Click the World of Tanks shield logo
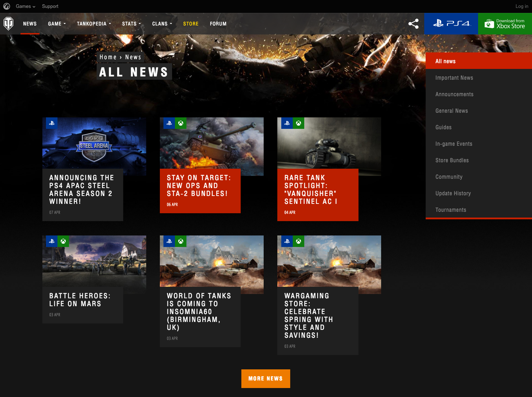The image size is (532, 397). point(9,24)
